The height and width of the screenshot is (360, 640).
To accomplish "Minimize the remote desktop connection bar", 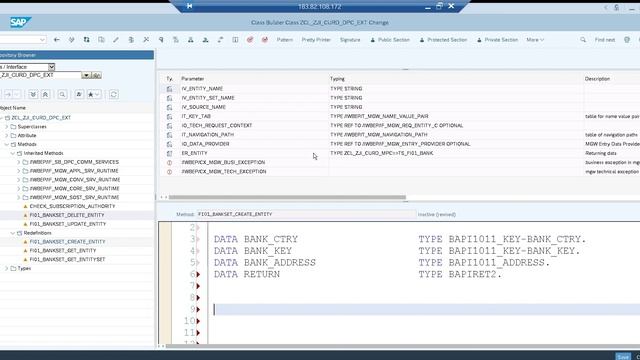I will coord(427,7).
